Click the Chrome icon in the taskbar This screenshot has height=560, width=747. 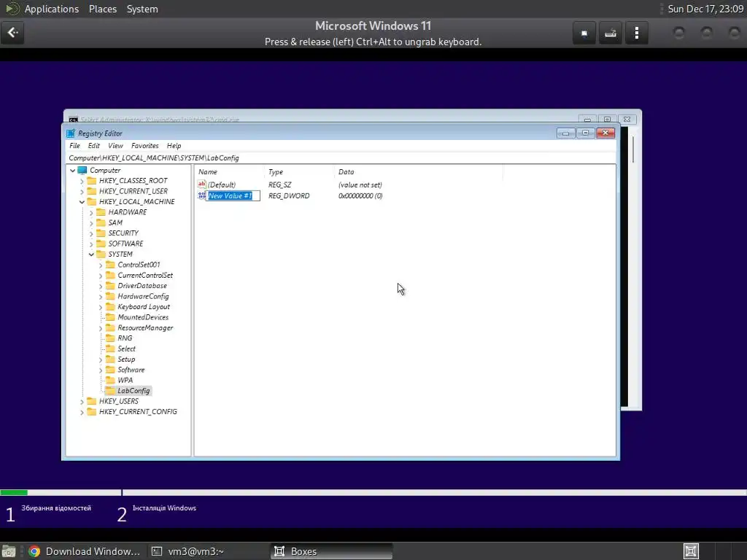pyautogui.click(x=34, y=551)
